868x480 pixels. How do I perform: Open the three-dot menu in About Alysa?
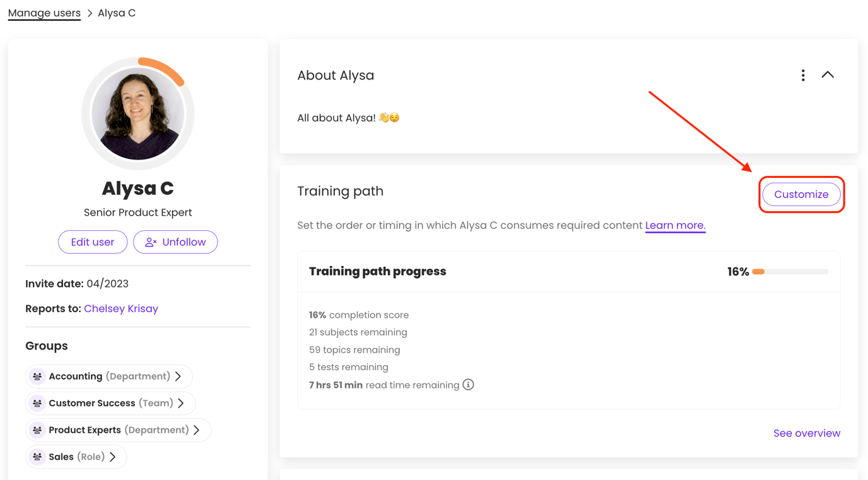point(803,76)
